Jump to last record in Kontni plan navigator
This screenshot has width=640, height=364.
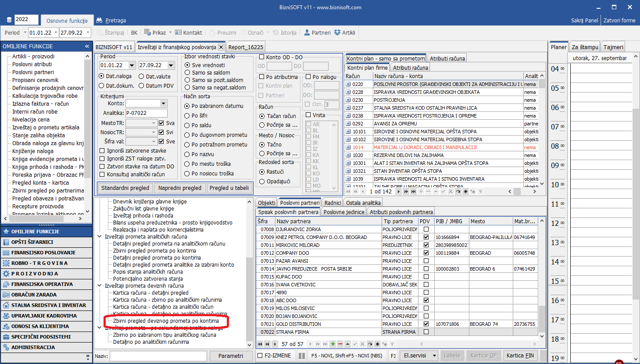413,192
